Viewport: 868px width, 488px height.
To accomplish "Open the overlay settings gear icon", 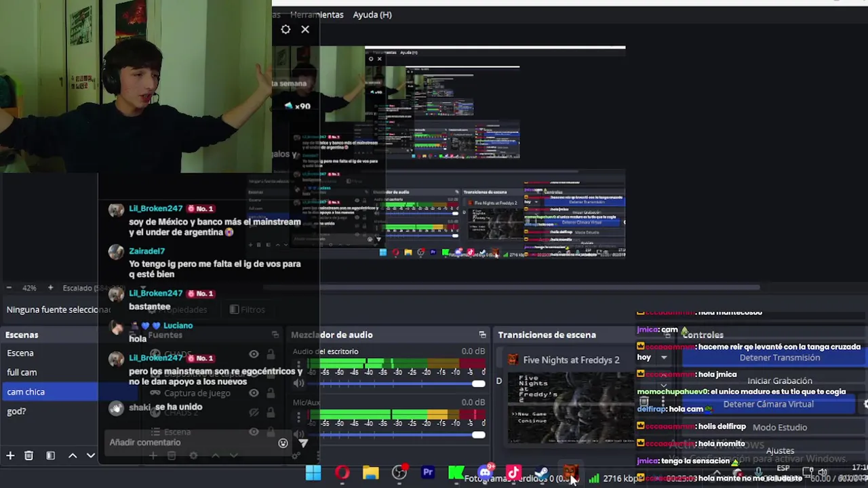I will click(x=285, y=29).
